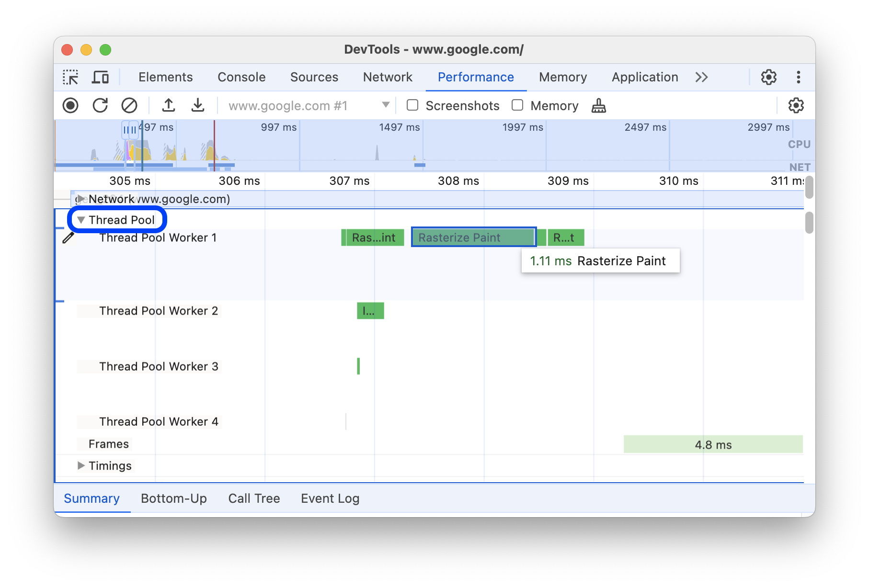Activate the inspect element cursor tool

(70, 77)
